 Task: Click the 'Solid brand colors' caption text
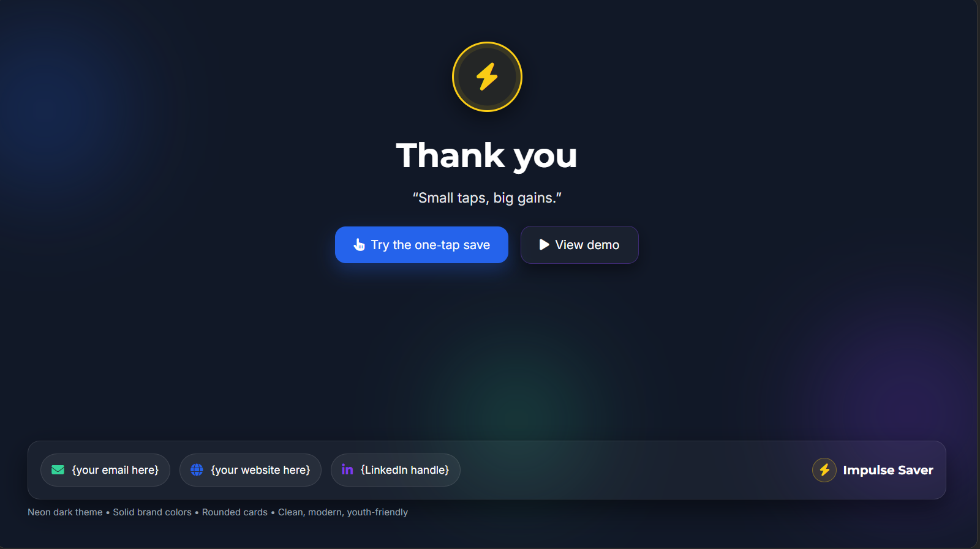click(x=152, y=512)
